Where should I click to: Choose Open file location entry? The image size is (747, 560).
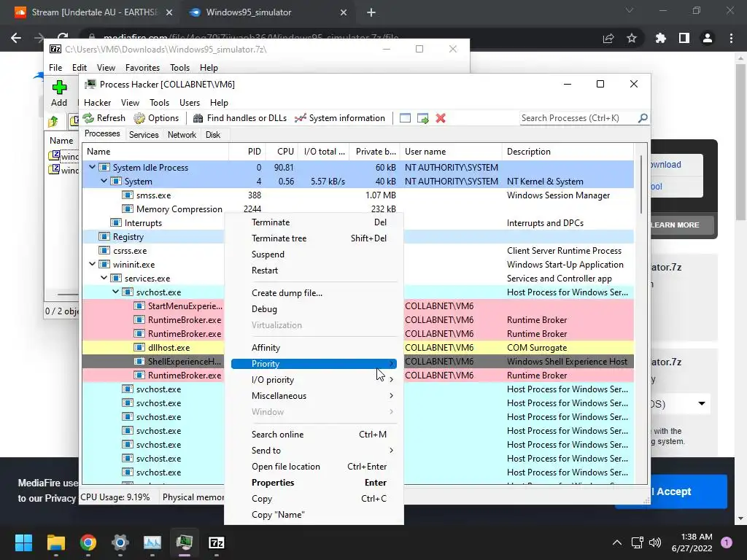point(314,467)
